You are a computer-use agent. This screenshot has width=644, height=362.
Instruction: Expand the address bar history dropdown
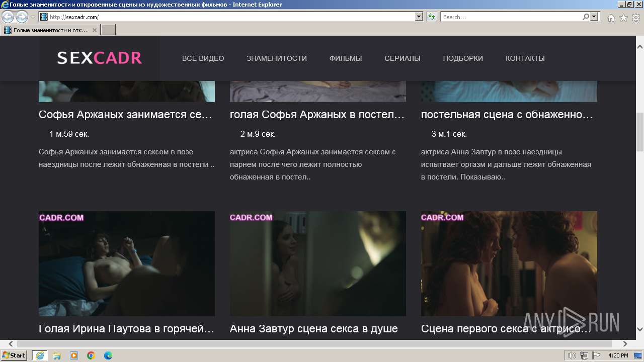[x=419, y=17]
